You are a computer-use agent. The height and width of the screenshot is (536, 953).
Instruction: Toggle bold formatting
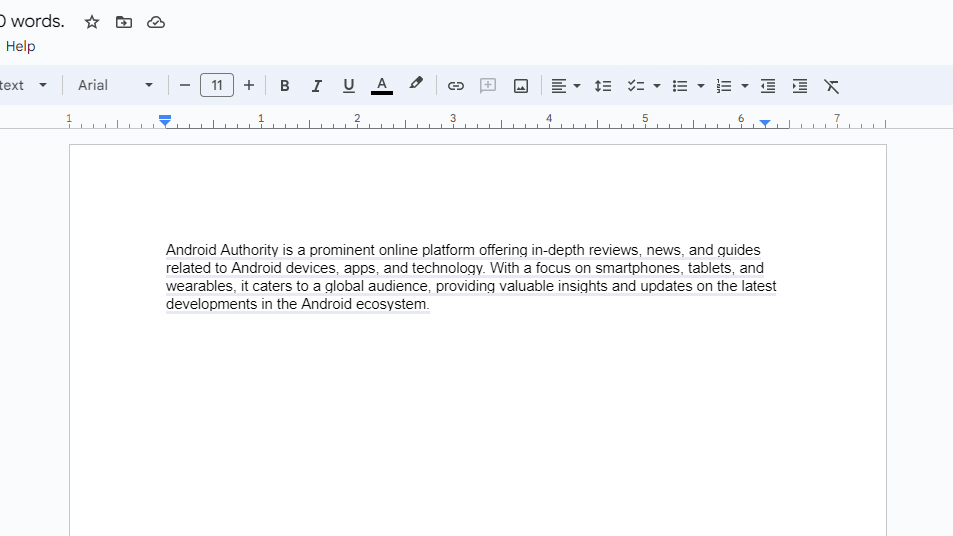pyautogui.click(x=284, y=86)
